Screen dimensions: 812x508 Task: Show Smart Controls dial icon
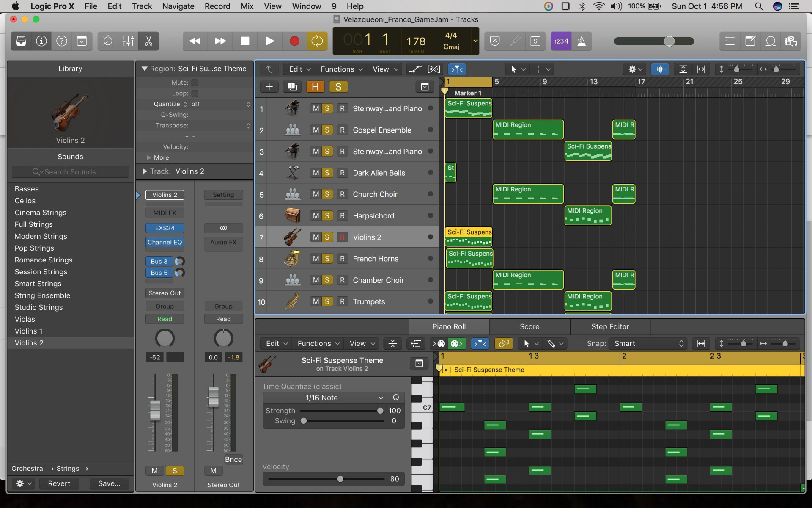point(108,41)
